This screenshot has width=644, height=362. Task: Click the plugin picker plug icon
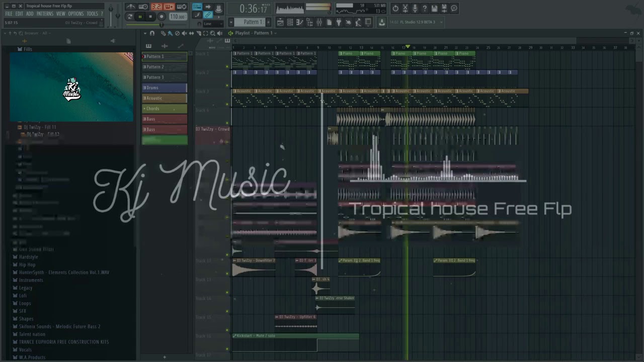click(x=338, y=22)
